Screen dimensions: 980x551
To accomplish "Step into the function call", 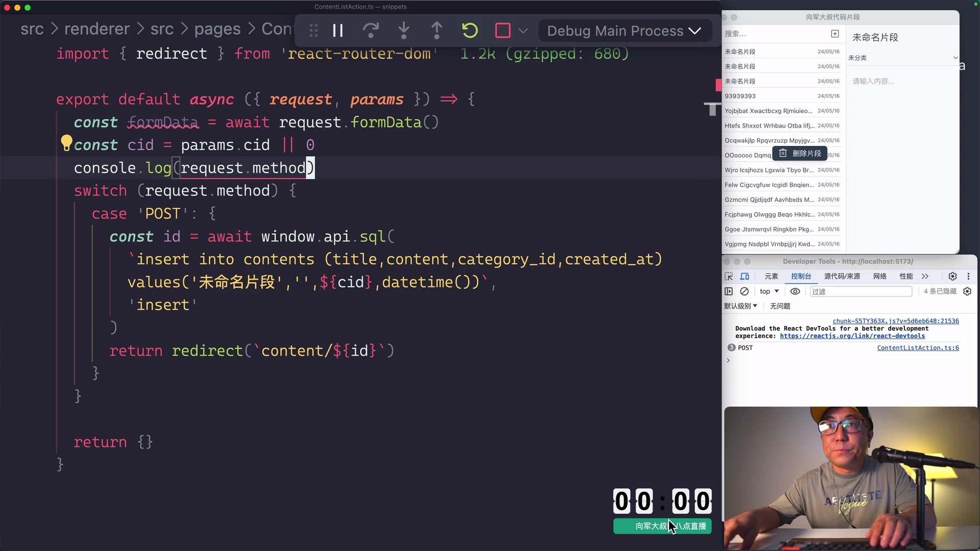I will pos(404,30).
